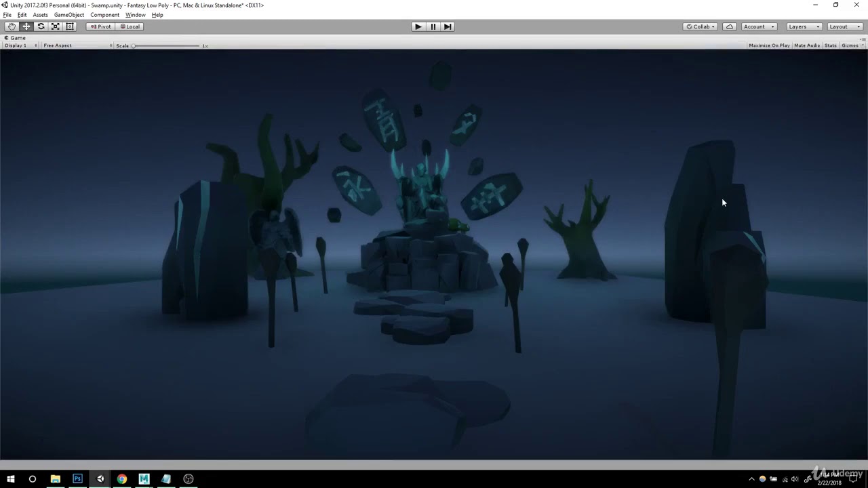Open the Account dropdown
The height and width of the screenshot is (488, 868).
tap(759, 26)
